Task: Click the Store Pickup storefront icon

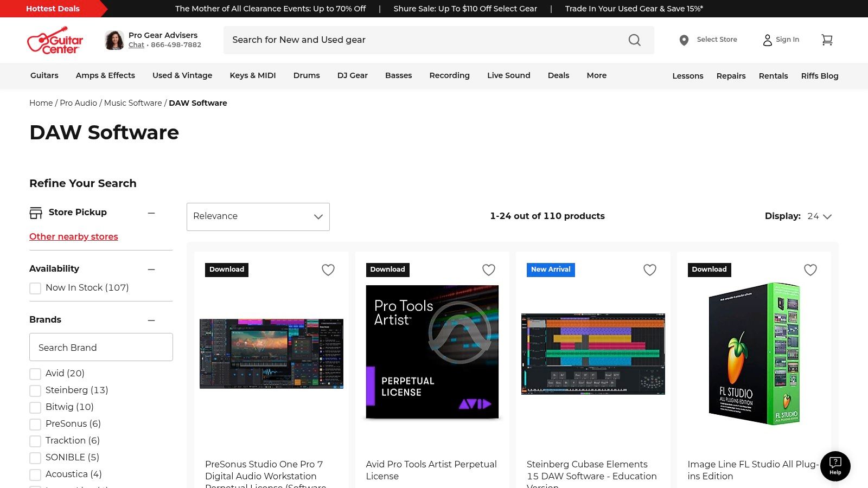Action: pyautogui.click(x=35, y=213)
